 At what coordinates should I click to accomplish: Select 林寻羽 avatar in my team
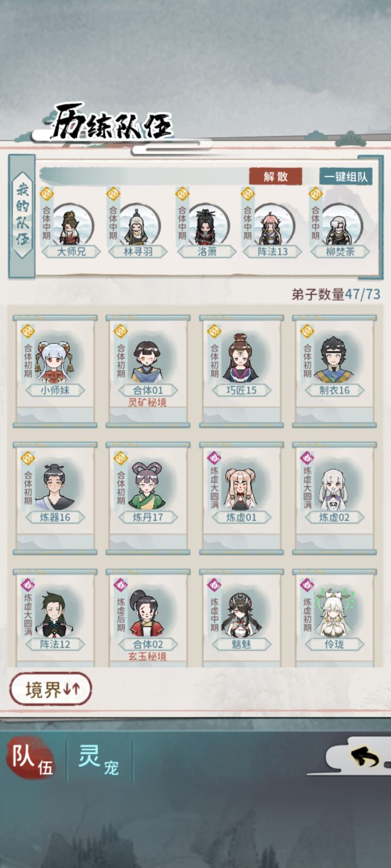[138, 224]
